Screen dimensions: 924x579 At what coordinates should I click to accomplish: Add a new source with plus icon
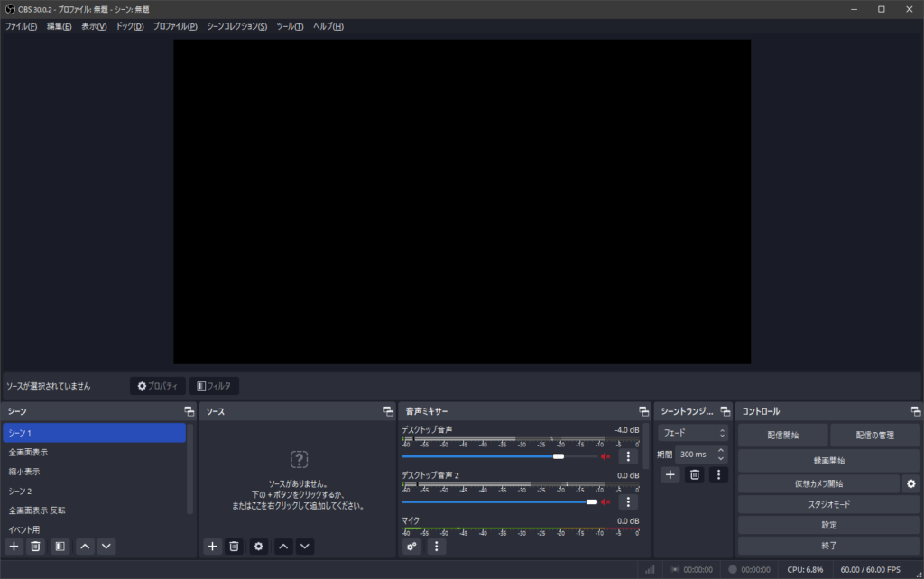pyautogui.click(x=212, y=546)
